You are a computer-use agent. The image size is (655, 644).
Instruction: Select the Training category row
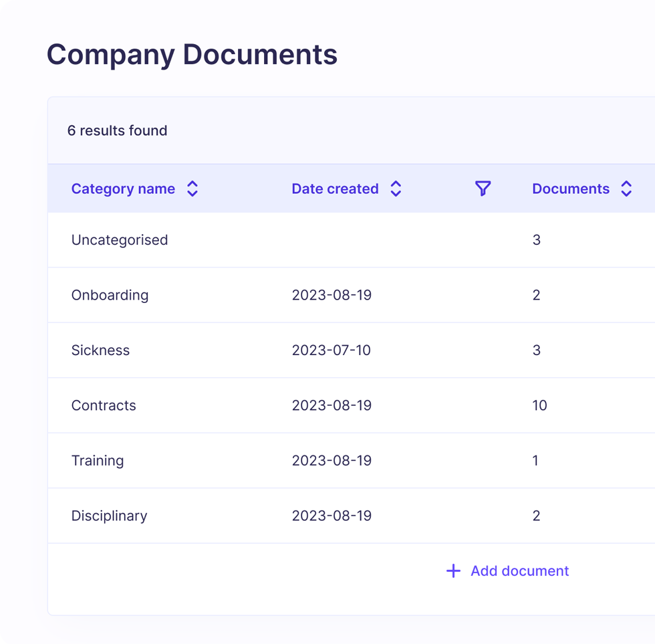[98, 460]
